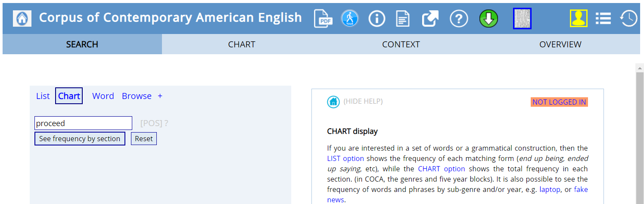644x204 pixels.
Task: Click the home icon in help panel
Action: point(333,102)
